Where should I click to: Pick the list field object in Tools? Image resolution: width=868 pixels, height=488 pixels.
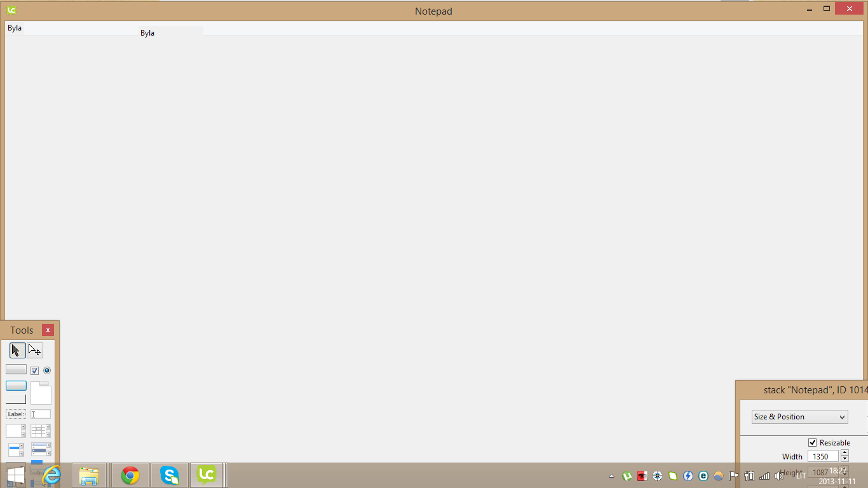coord(16,449)
